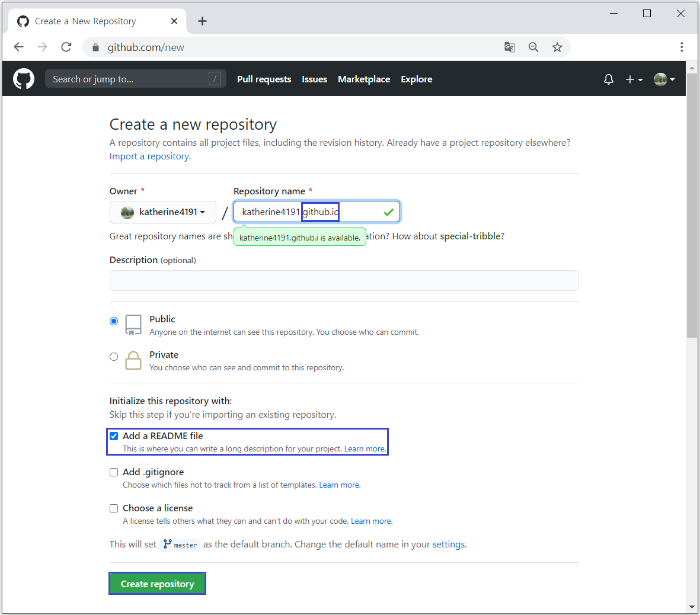700x615 pixels.
Task: Click the GitHub Octocat logo
Action: [23, 79]
